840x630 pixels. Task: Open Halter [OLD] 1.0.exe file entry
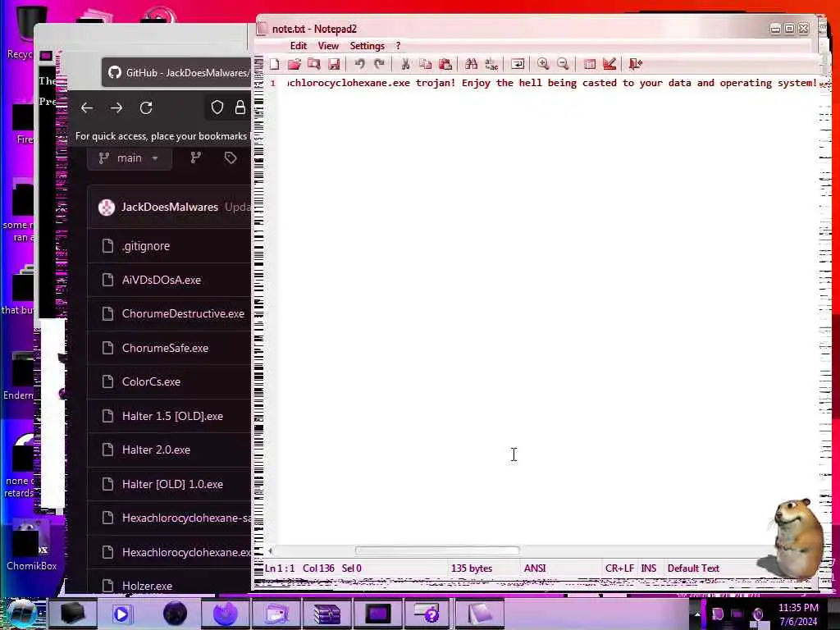[x=172, y=484]
